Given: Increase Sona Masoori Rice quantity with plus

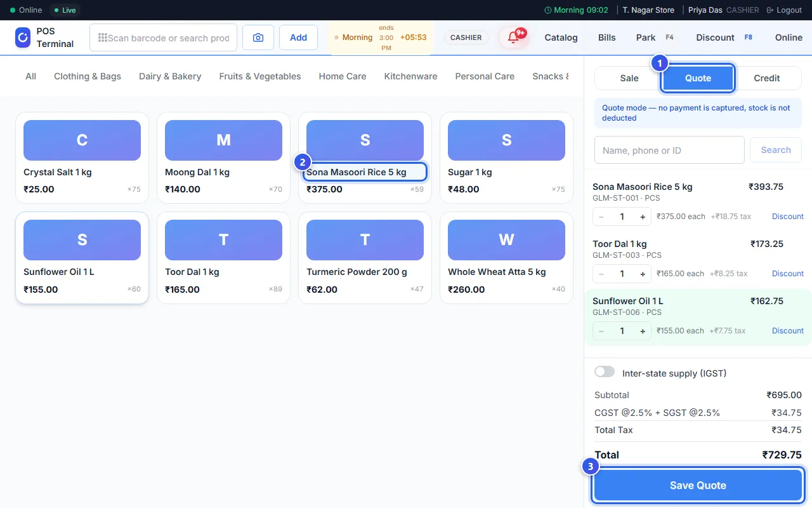Looking at the screenshot, I should click(x=643, y=217).
